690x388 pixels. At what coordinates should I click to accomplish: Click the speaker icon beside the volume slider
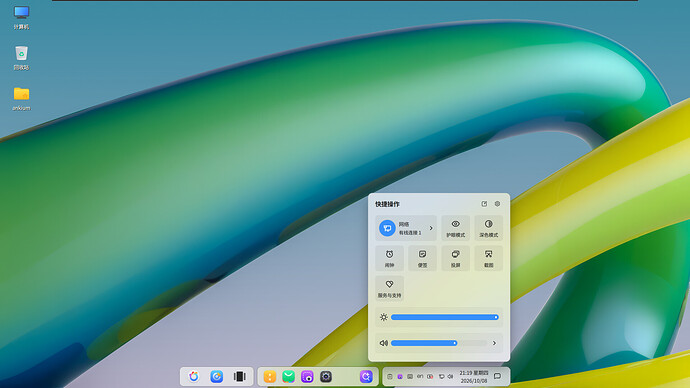[x=384, y=343]
